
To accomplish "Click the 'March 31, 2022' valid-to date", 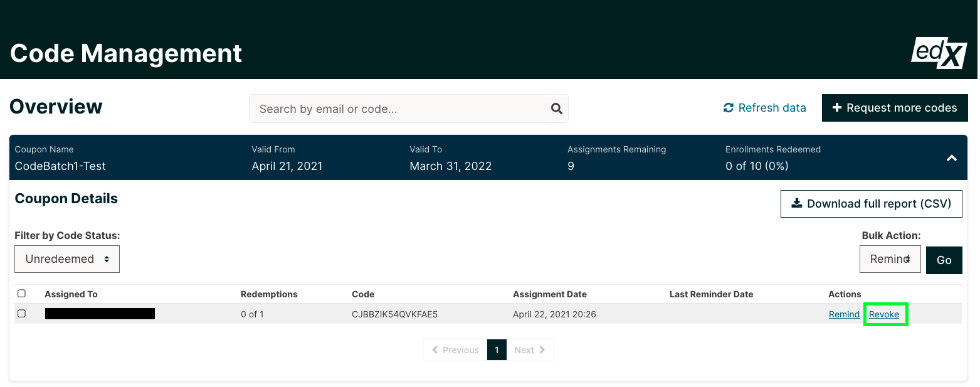I will point(451,166).
